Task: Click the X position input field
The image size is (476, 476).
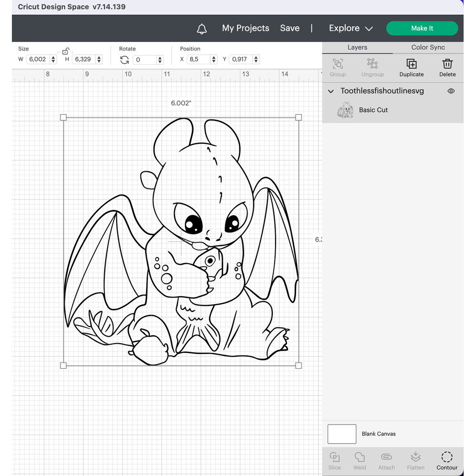Action: tap(198, 59)
